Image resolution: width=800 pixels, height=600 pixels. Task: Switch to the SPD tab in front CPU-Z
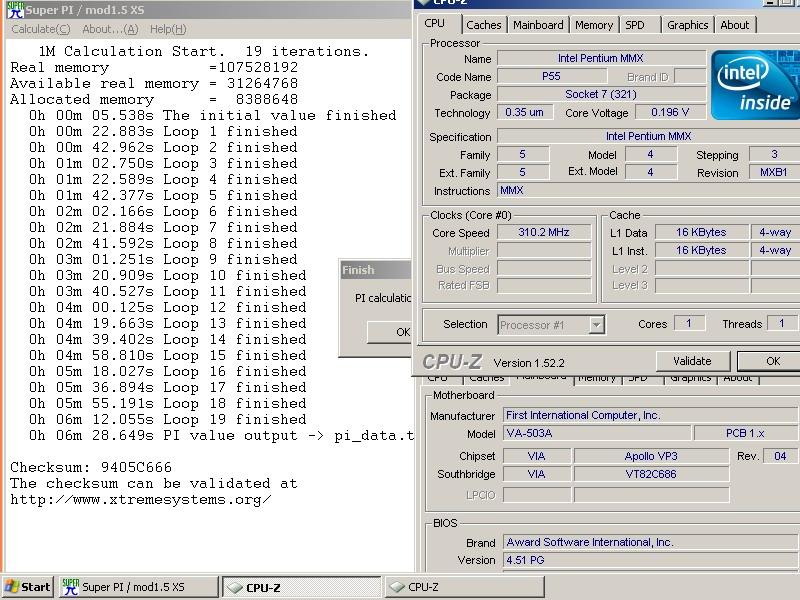tap(635, 25)
